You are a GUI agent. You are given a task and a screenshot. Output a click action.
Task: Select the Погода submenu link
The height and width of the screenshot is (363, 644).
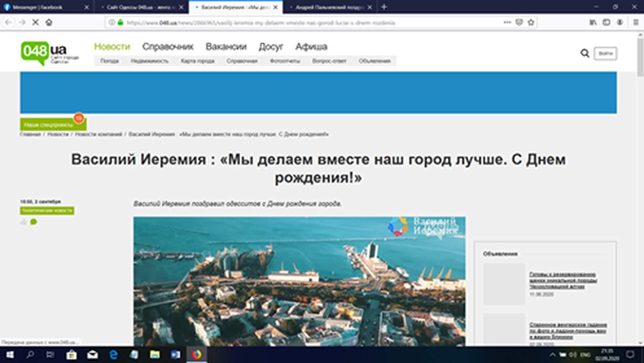tap(109, 61)
